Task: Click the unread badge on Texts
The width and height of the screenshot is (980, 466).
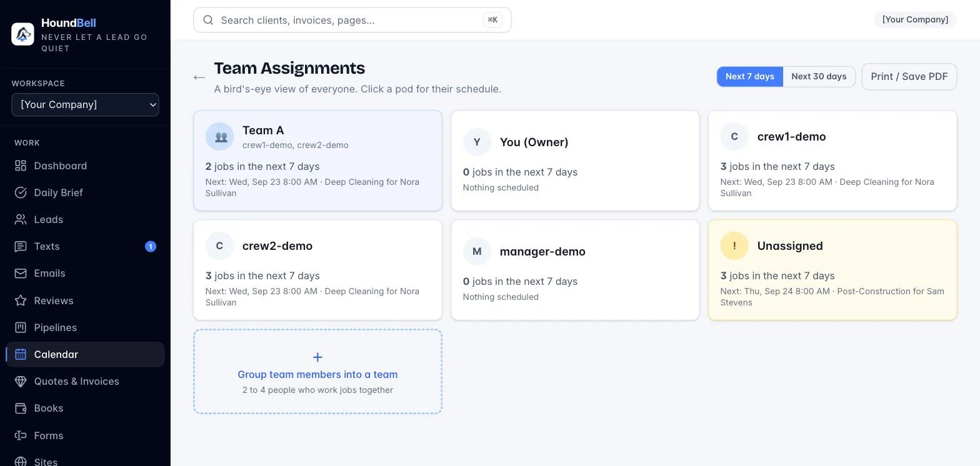Action: pos(151,247)
